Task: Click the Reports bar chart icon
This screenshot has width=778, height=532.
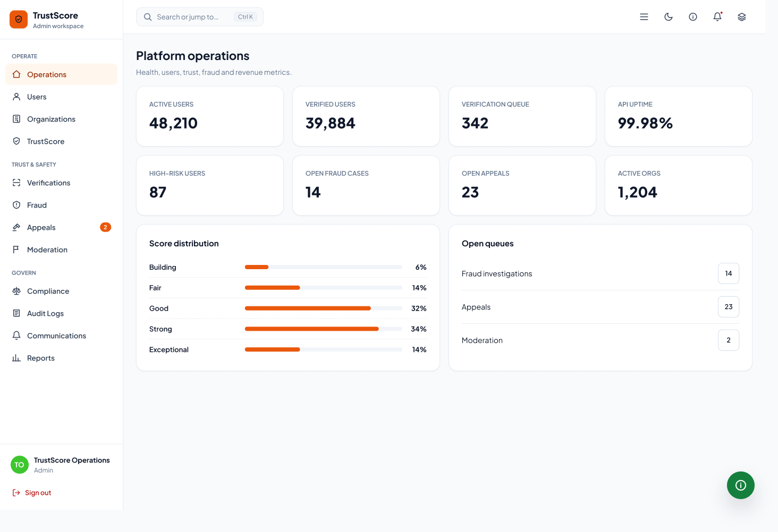Action: [16, 358]
